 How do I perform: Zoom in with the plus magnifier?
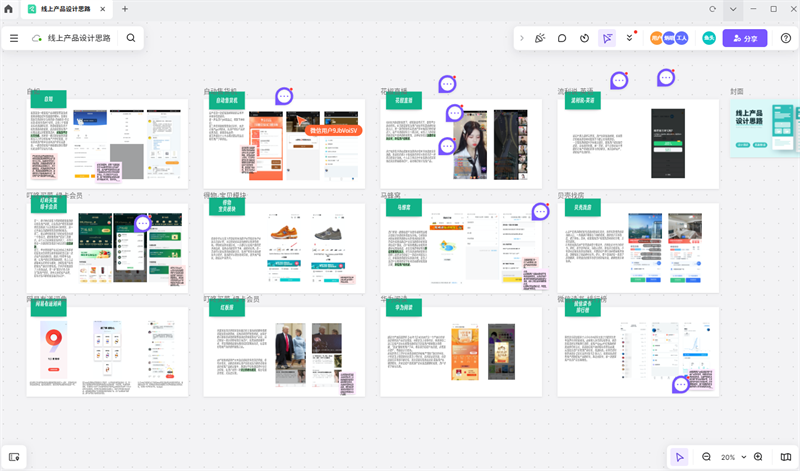coord(758,457)
